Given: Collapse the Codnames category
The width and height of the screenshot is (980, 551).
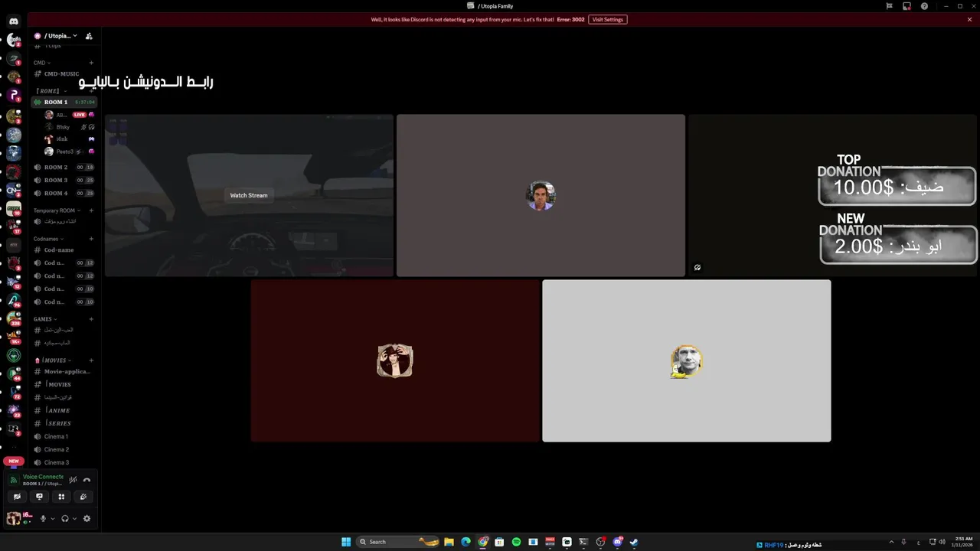Looking at the screenshot, I should (48, 239).
